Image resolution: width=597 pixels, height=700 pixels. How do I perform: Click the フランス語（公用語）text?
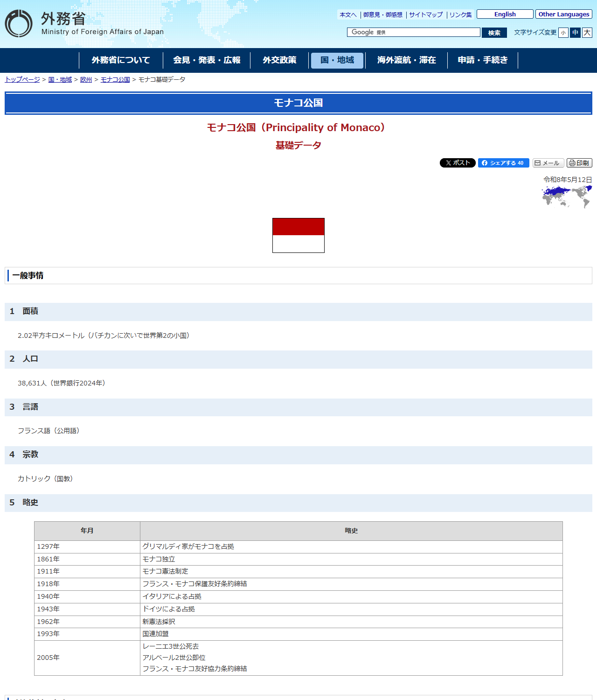click(x=50, y=431)
